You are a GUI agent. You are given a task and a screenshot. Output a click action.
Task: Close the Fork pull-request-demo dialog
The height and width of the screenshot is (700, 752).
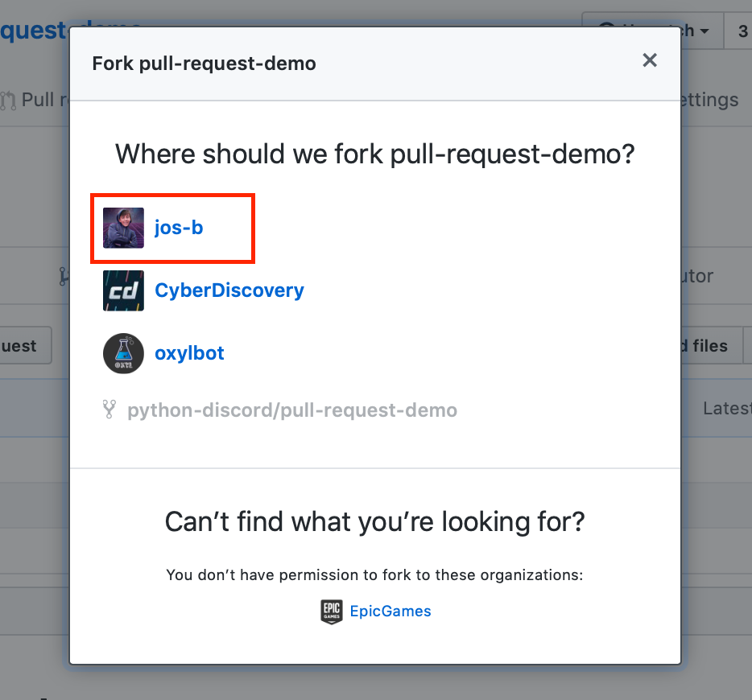pyautogui.click(x=650, y=60)
